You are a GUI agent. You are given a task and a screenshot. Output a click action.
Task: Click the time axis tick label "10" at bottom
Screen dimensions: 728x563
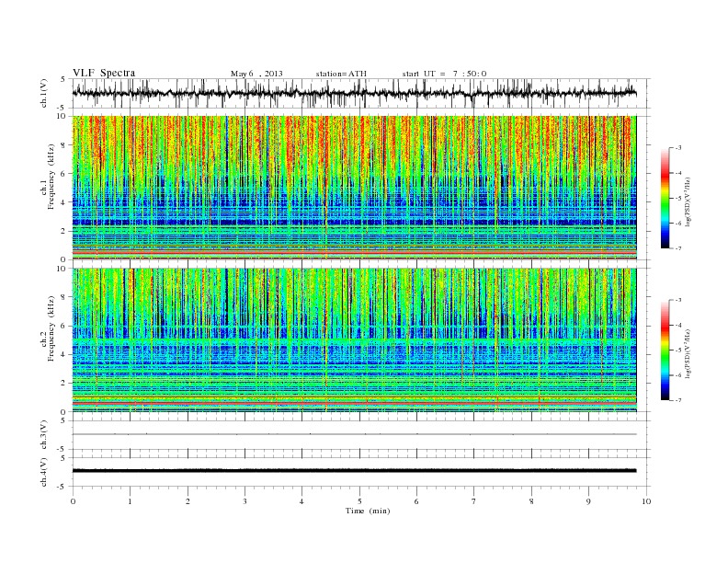[x=646, y=501]
